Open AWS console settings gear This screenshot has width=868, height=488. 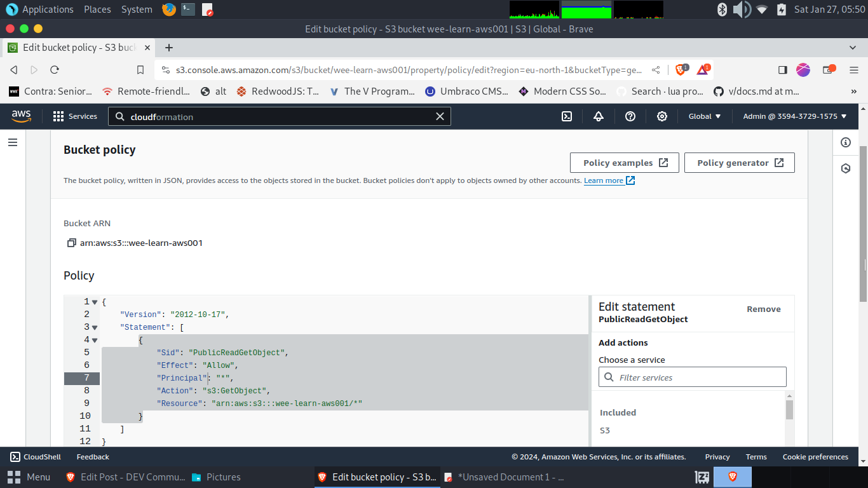coord(662,116)
